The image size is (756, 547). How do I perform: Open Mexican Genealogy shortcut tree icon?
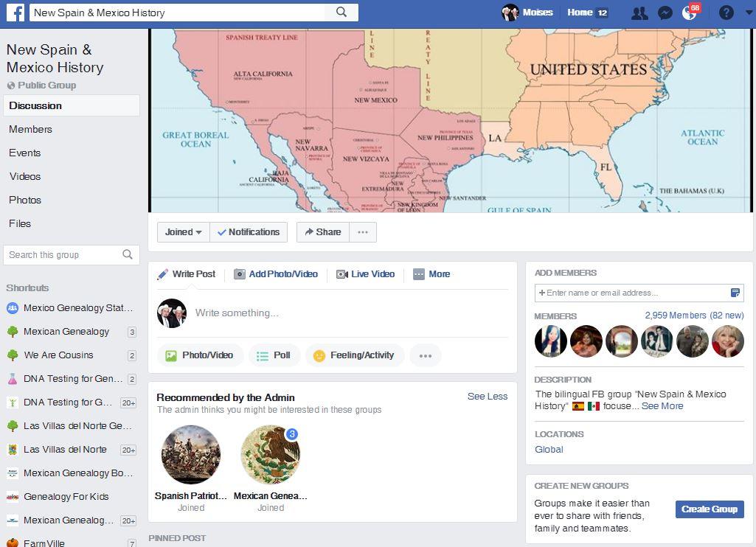point(13,332)
